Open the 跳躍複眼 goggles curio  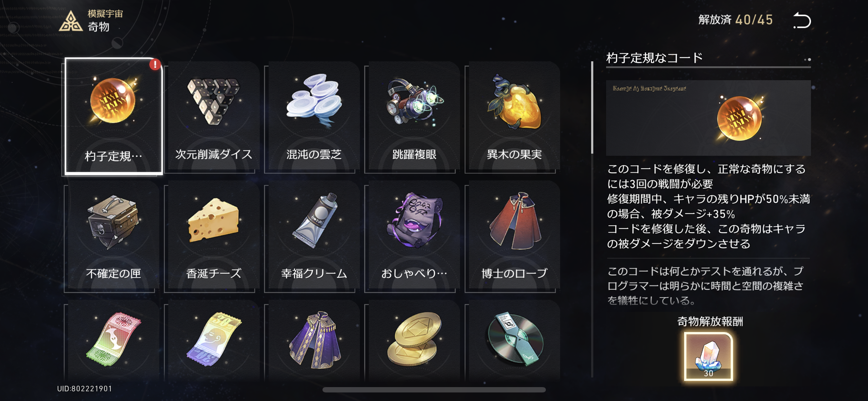414,117
